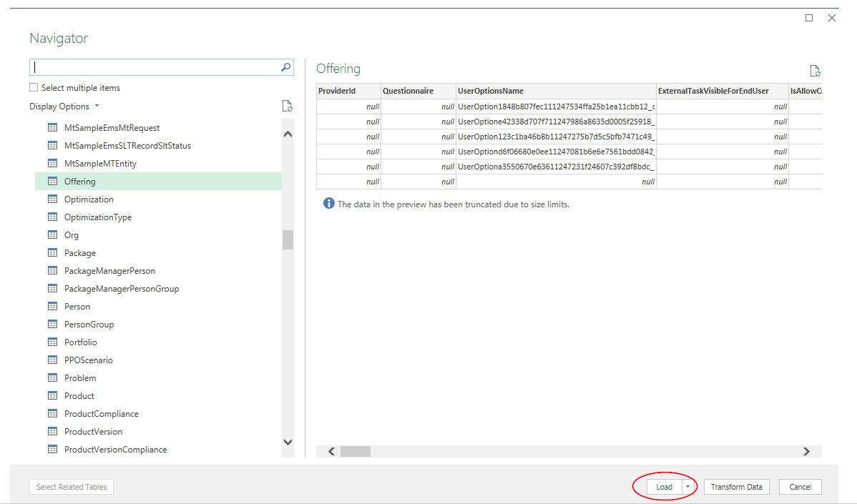Click the refresh icon next to Display Options
Screen dimensions: 857x504
click(x=288, y=105)
